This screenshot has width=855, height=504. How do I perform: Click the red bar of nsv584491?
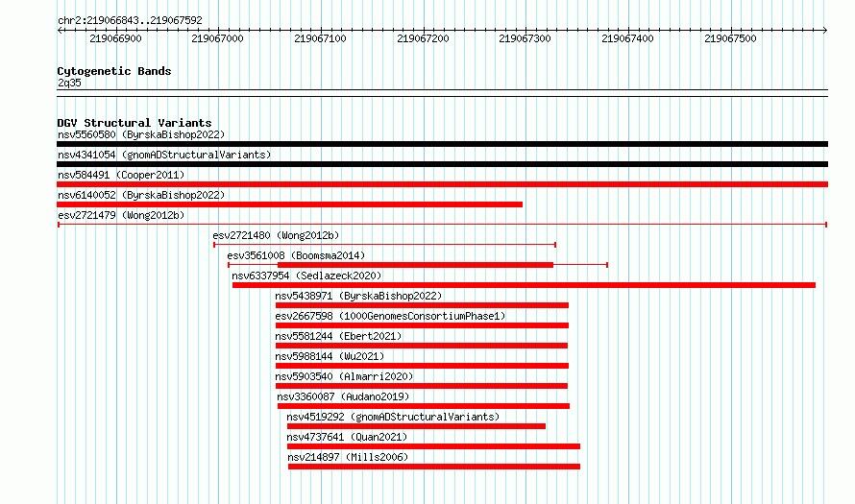[x=442, y=184]
